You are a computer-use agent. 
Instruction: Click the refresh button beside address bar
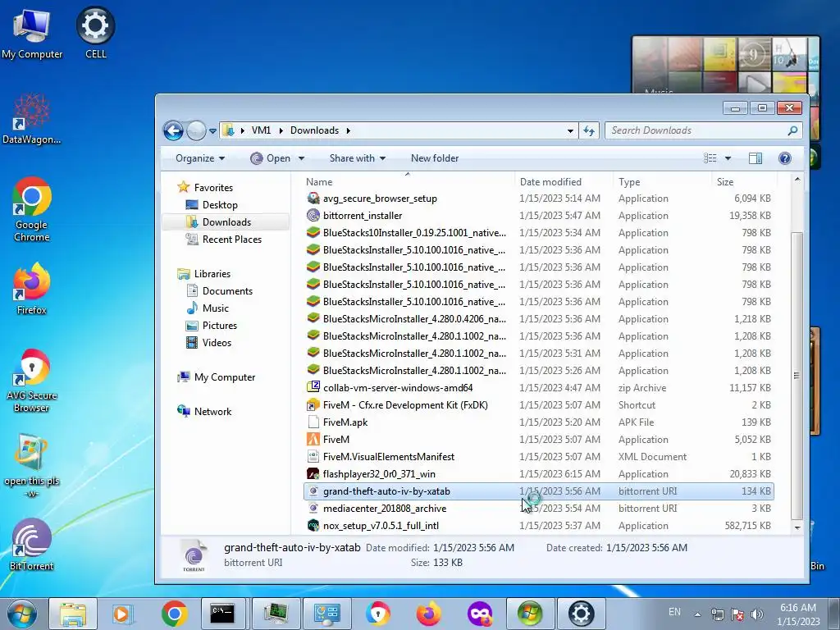point(589,130)
